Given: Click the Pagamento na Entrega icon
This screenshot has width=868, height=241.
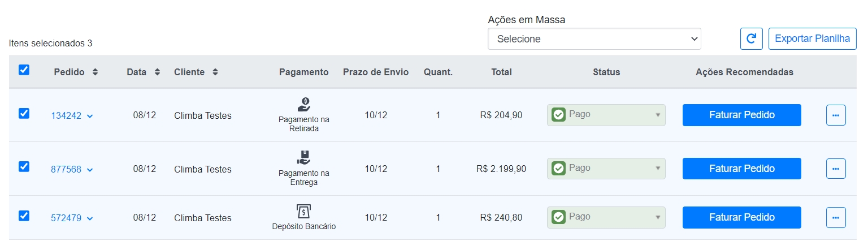Looking at the screenshot, I should coord(304,157).
